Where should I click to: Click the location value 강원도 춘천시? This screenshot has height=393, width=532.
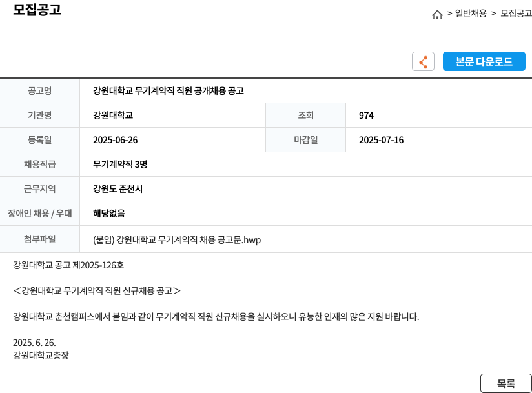point(118,189)
